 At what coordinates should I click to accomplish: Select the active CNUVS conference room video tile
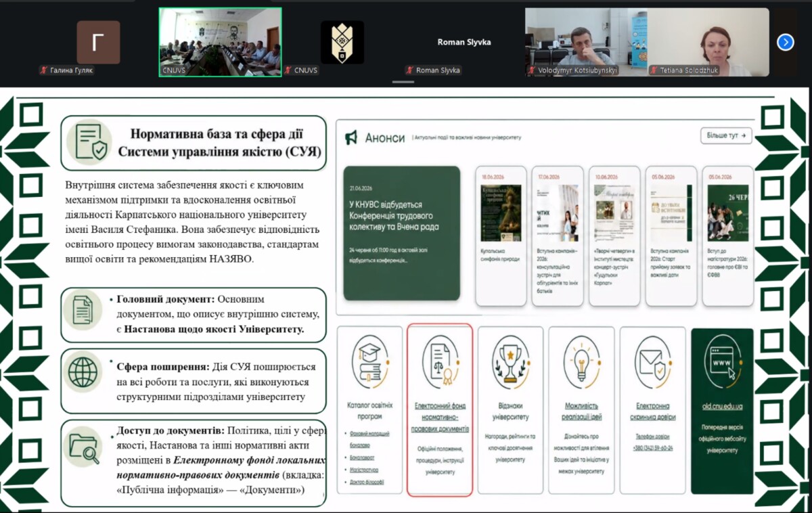point(220,42)
